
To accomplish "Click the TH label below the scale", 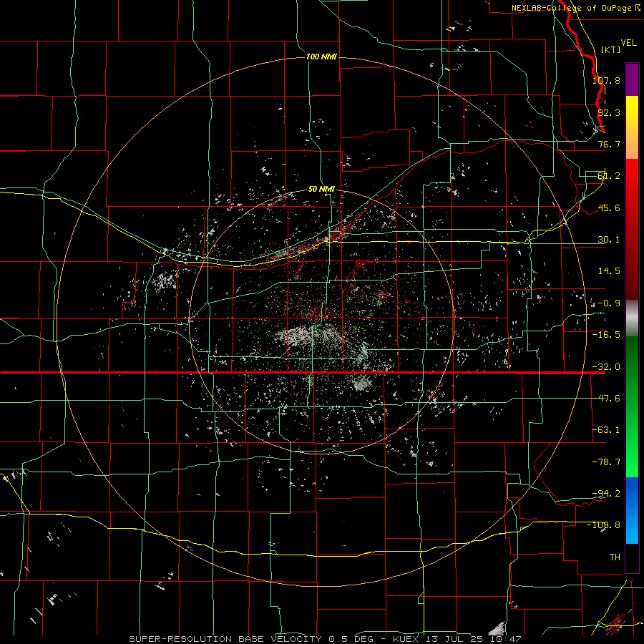I will point(615,557).
